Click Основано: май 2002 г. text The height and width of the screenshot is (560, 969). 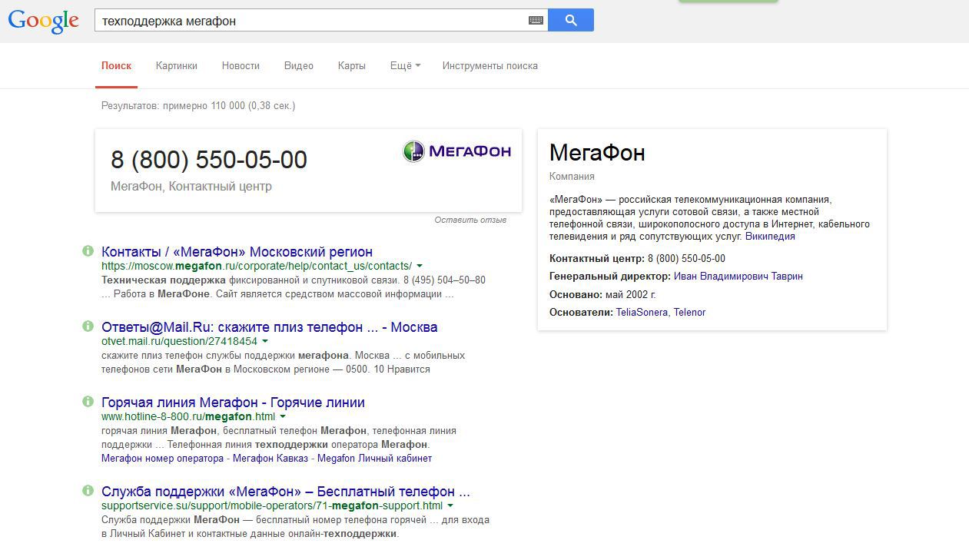point(602,294)
